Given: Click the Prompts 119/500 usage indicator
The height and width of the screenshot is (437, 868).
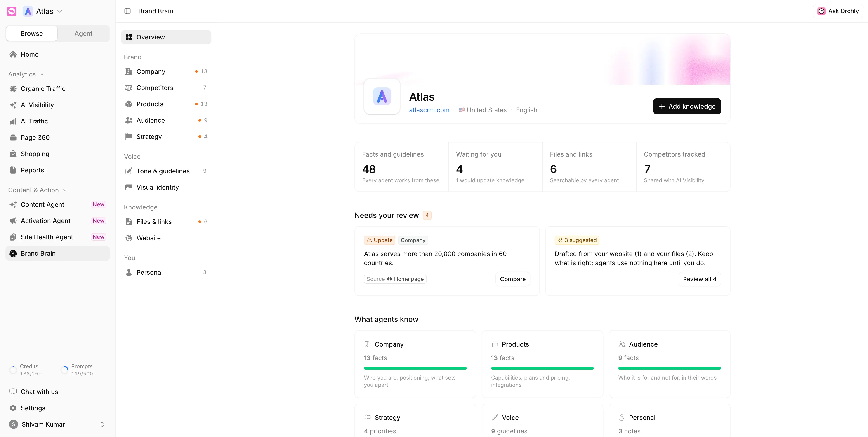Looking at the screenshot, I should coord(77,370).
